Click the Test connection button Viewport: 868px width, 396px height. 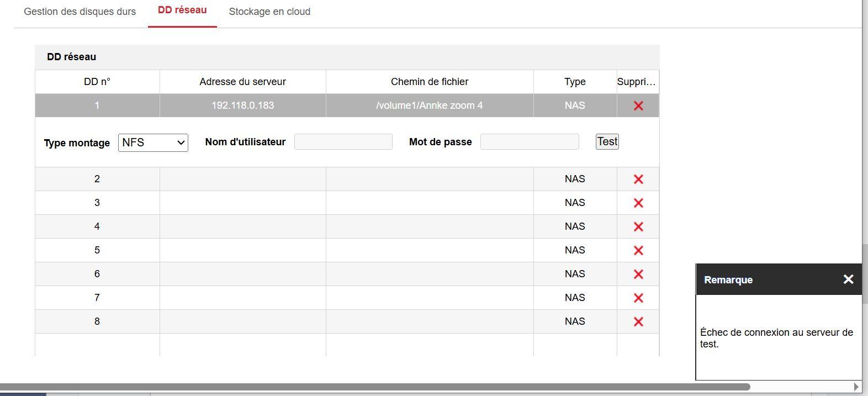coord(607,141)
